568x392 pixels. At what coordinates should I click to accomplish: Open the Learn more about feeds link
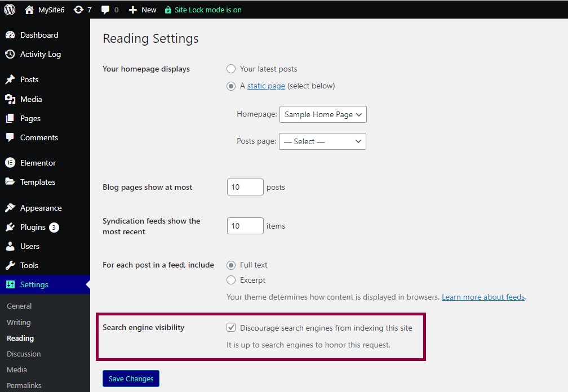tap(483, 297)
